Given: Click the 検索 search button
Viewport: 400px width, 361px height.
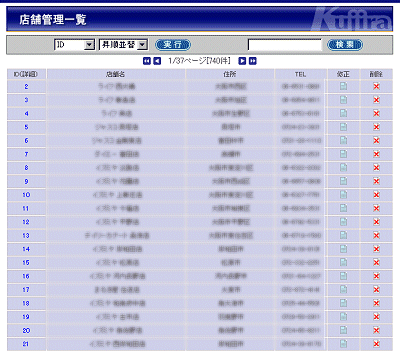Looking at the screenshot, I should 345,45.
